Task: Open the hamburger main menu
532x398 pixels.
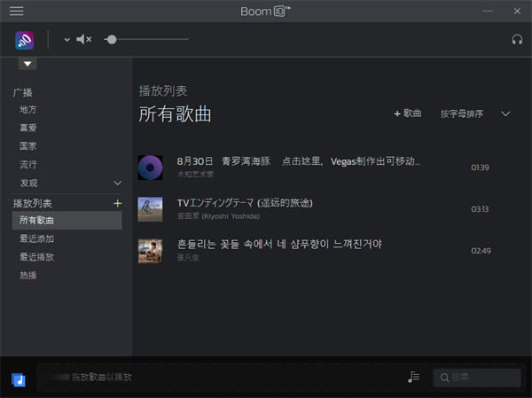Action: tap(16, 11)
